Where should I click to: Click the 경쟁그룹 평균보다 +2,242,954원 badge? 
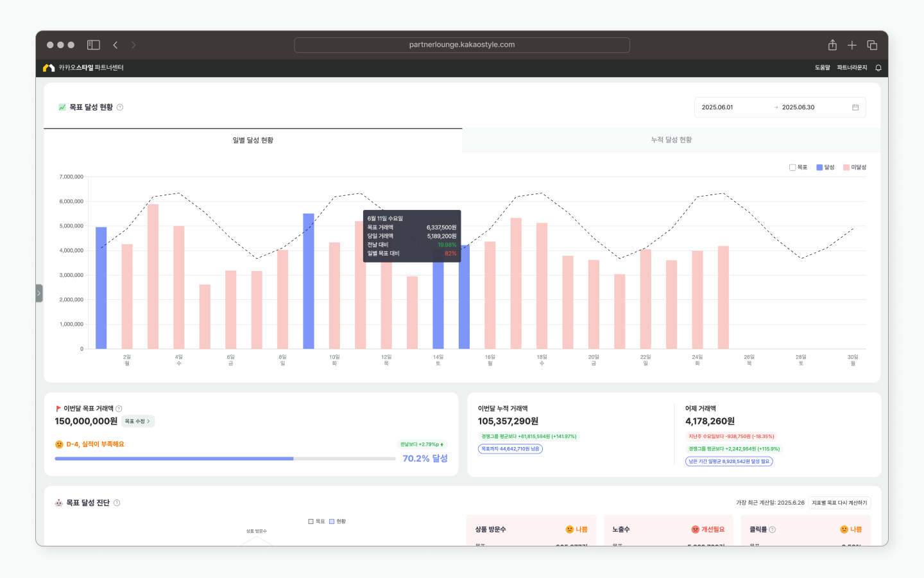pos(734,449)
